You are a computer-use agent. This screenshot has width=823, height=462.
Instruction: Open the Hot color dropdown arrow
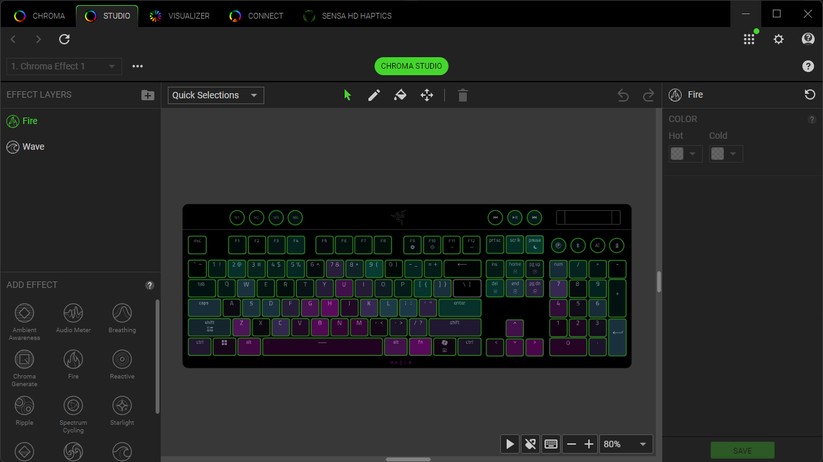(x=692, y=154)
